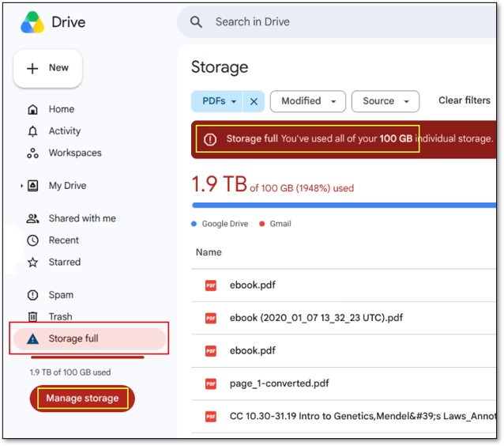The image size is (504, 446).
Task: Click the search magnifier icon
Action: [196, 22]
